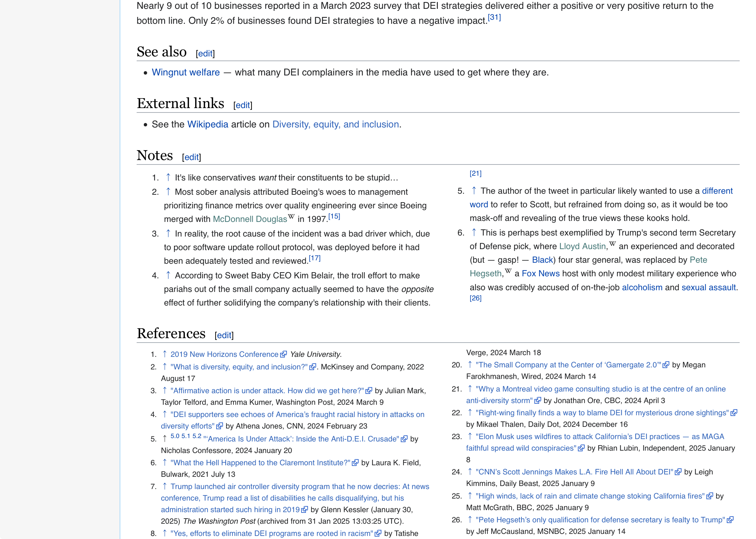Open the McDonnell Douglas link
The width and height of the screenshot is (756, 539).
[250, 219]
